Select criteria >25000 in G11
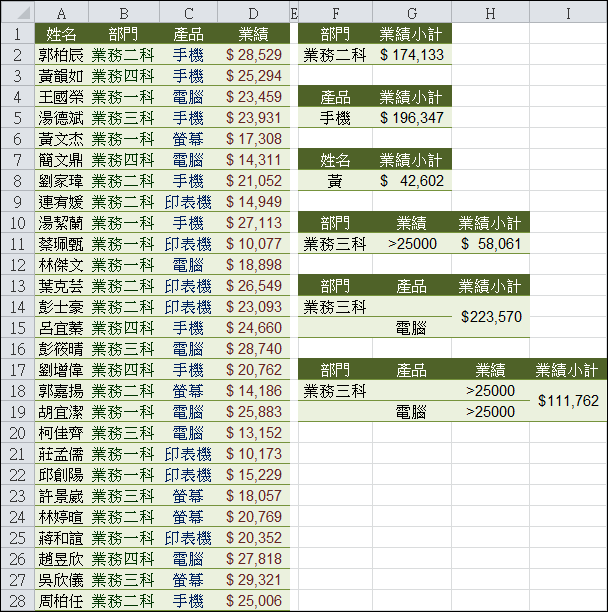The height and width of the screenshot is (612, 608). point(412,244)
